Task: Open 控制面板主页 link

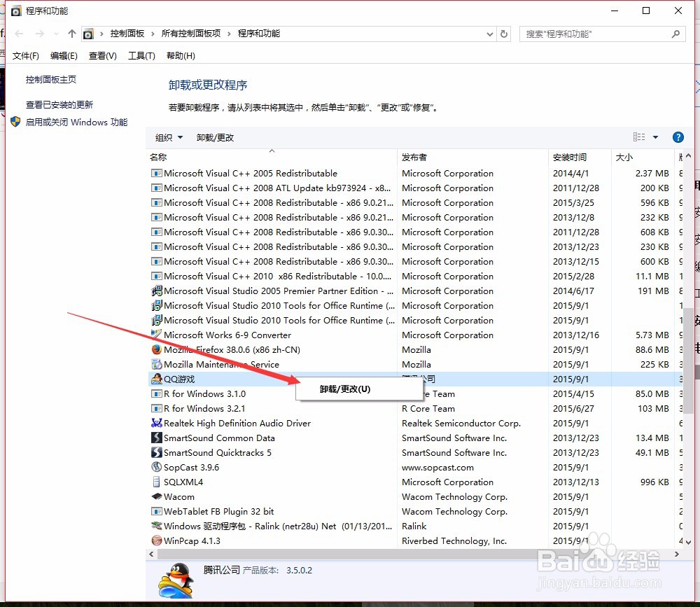Action: pyautogui.click(x=51, y=80)
